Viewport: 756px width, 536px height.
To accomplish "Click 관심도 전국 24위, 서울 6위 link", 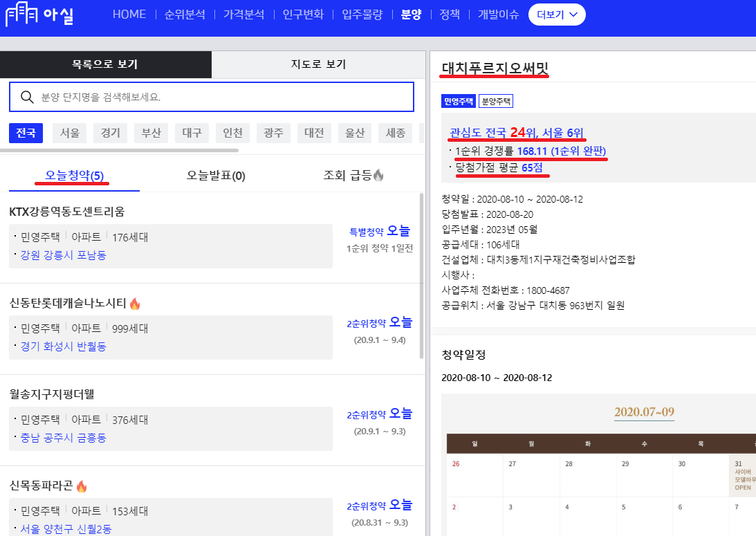I will 517,133.
